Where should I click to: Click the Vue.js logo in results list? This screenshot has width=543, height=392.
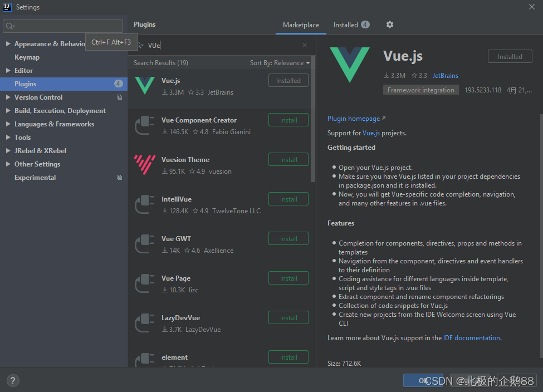(x=144, y=86)
